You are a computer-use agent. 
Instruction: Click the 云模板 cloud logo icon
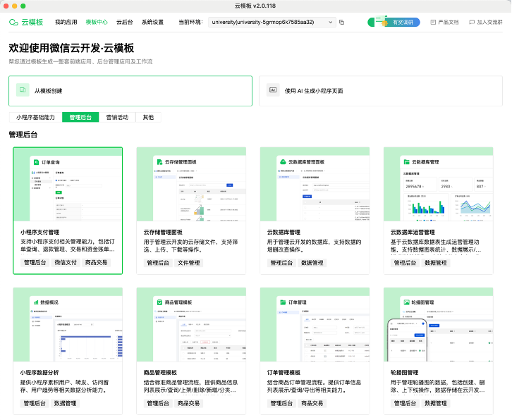[x=13, y=22]
